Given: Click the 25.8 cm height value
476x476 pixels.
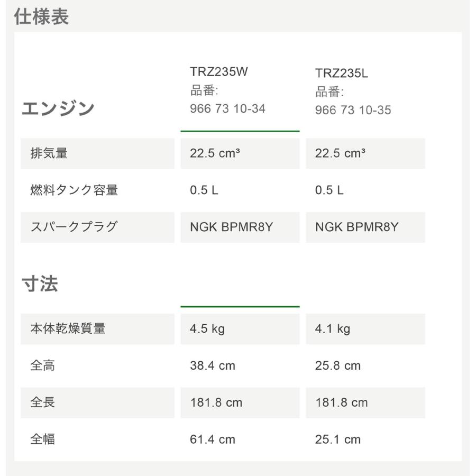Looking at the screenshot, I should click(338, 365).
